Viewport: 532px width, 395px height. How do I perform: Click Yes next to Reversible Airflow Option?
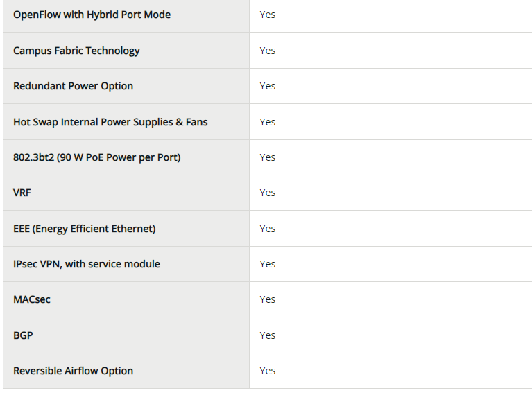[x=267, y=371]
